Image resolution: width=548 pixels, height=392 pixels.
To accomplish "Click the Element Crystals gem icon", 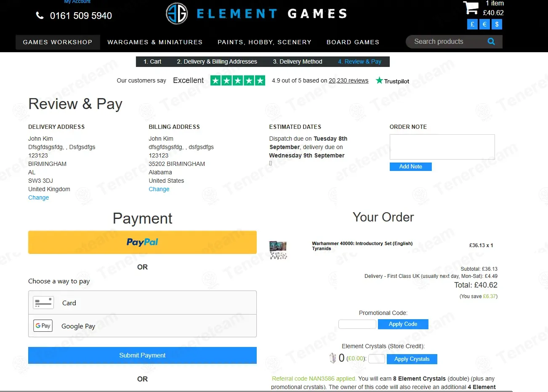I will pos(333,358).
